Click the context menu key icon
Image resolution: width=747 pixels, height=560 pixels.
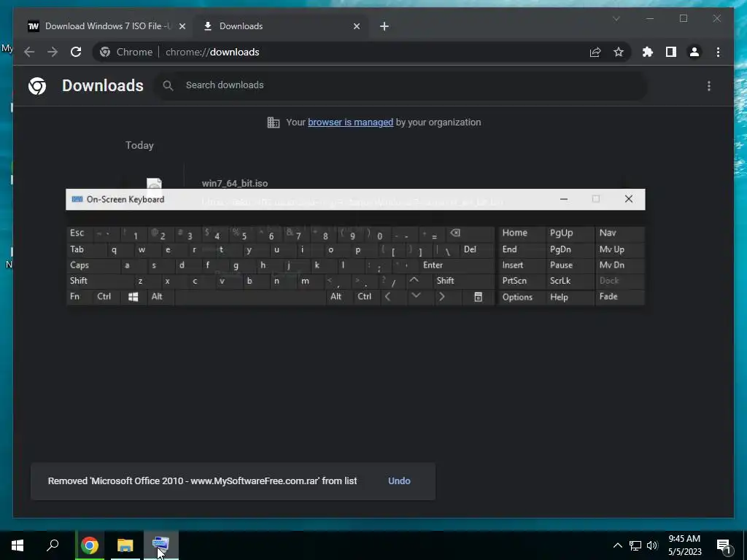click(479, 297)
